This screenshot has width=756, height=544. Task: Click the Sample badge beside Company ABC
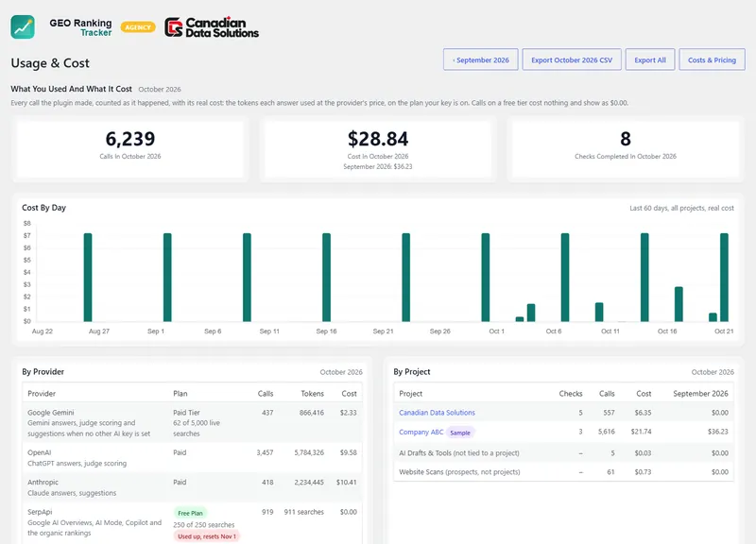[460, 433]
